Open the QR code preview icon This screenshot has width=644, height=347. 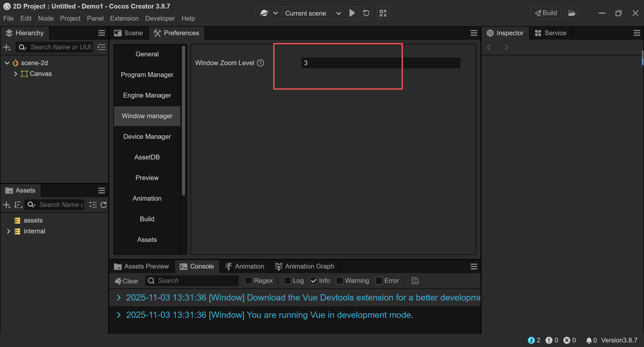pos(383,13)
